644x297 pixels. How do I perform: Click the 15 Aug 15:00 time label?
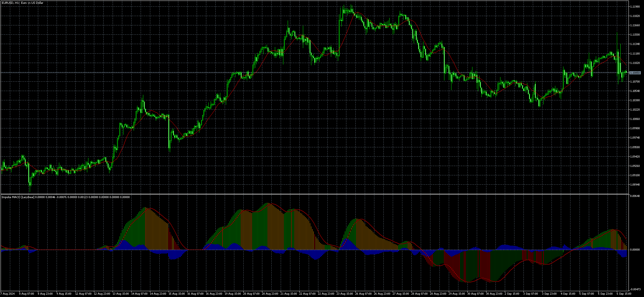(177, 294)
